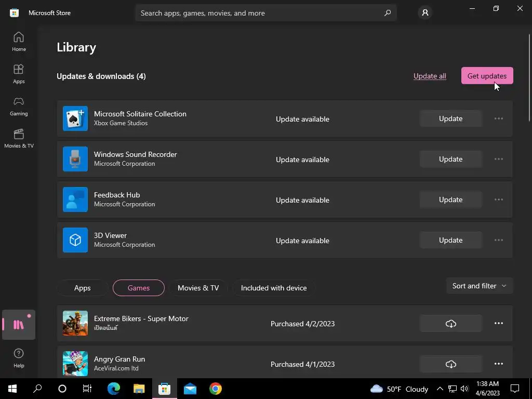Open more options for Angry Gran Run
Image resolution: width=532 pixels, height=399 pixels.
pyautogui.click(x=498, y=364)
